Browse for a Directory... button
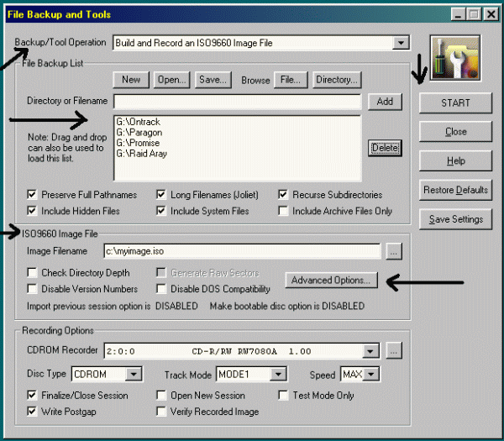Image resolution: width=504 pixels, height=441 pixels. pyautogui.click(x=337, y=80)
